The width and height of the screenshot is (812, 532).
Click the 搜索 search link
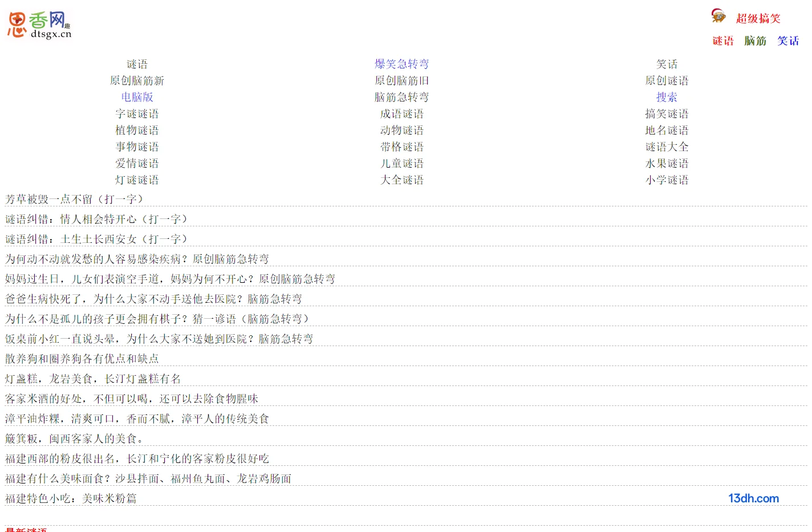(667, 98)
